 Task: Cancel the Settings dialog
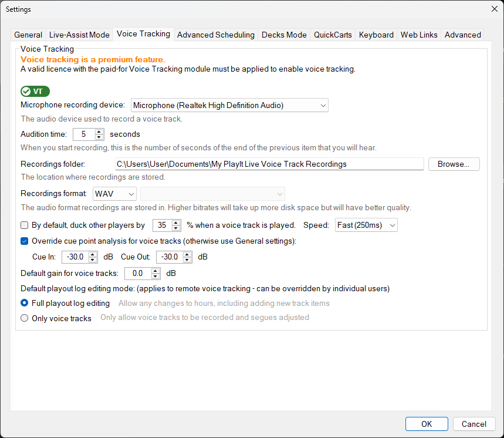(x=474, y=424)
